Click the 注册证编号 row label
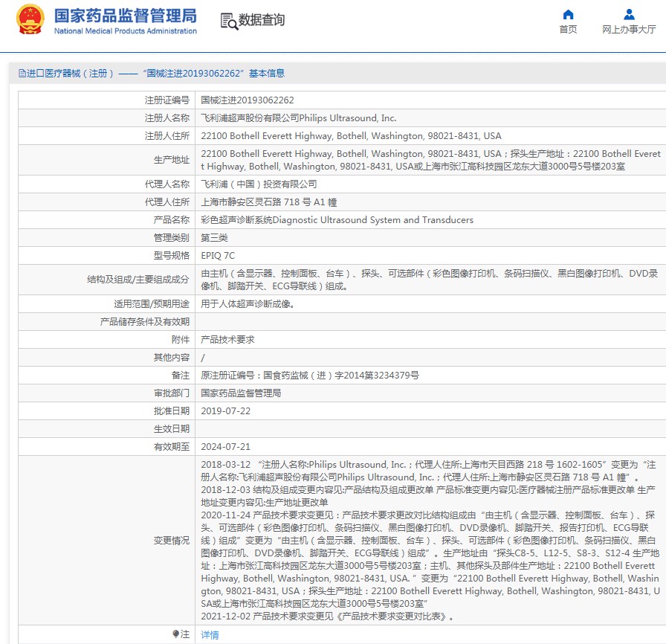 [x=167, y=100]
